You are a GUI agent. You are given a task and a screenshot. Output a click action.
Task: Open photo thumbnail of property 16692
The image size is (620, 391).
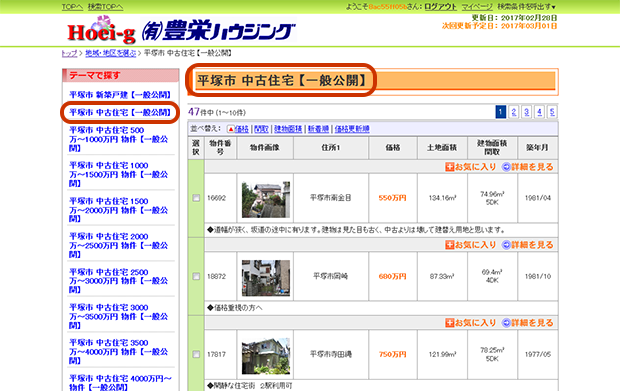click(x=266, y=199)
